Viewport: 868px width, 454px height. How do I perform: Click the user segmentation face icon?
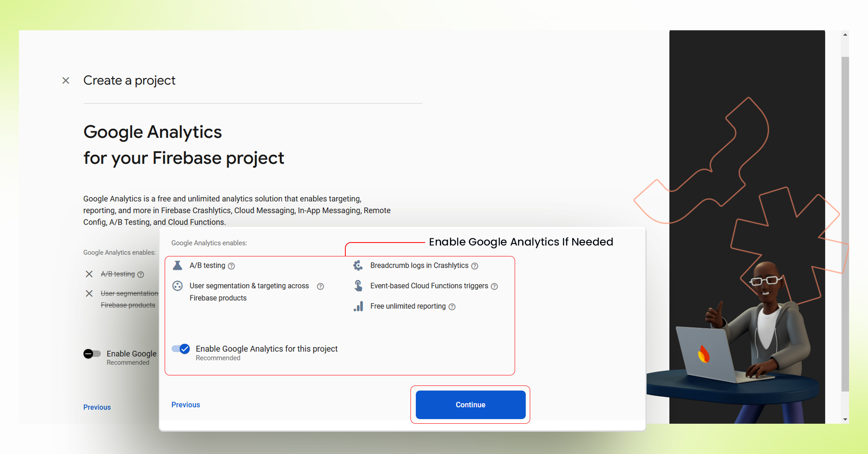point(177,286)
